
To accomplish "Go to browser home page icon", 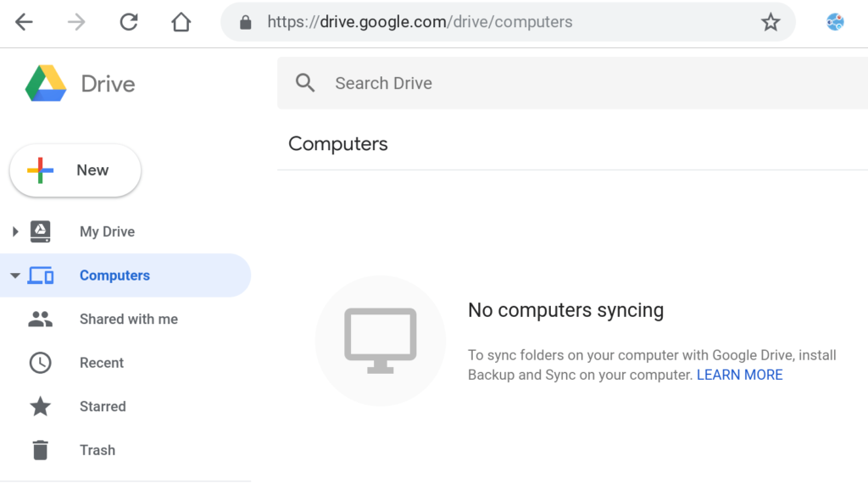I will [181, 22].
